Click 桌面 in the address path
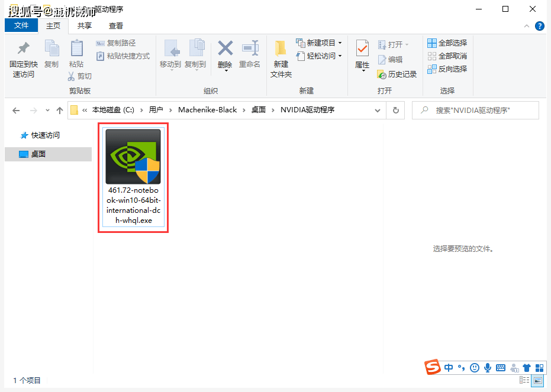The width and height of the screenshot is (551, 392). [258, 110]
